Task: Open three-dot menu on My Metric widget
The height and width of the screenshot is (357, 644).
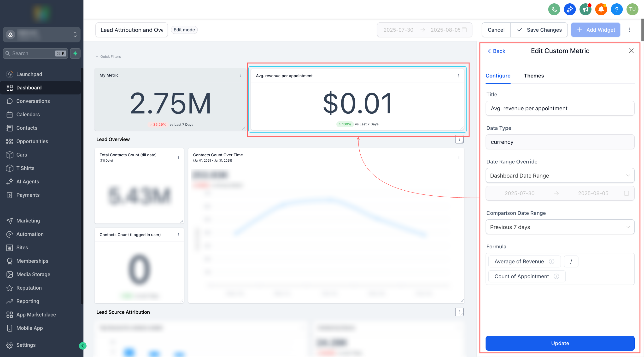Action: [x=241, y=75]
